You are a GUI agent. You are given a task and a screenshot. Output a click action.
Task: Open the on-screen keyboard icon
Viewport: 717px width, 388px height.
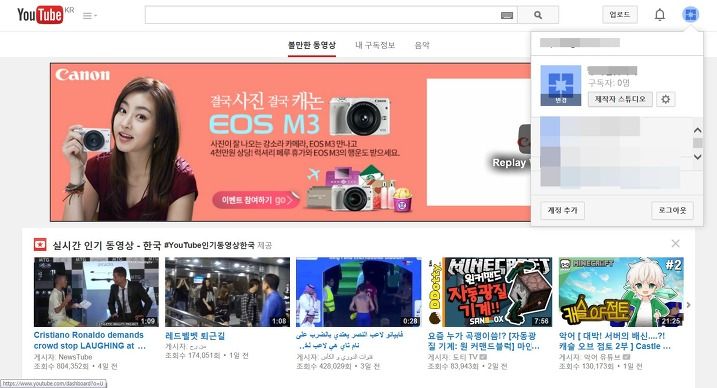pyautogui.click(x=507, y=16)
